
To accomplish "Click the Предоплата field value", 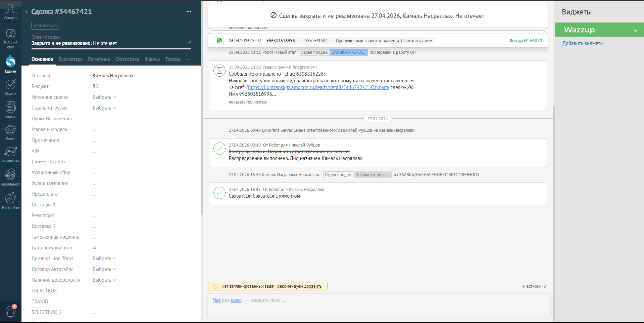I will (95, 194).
